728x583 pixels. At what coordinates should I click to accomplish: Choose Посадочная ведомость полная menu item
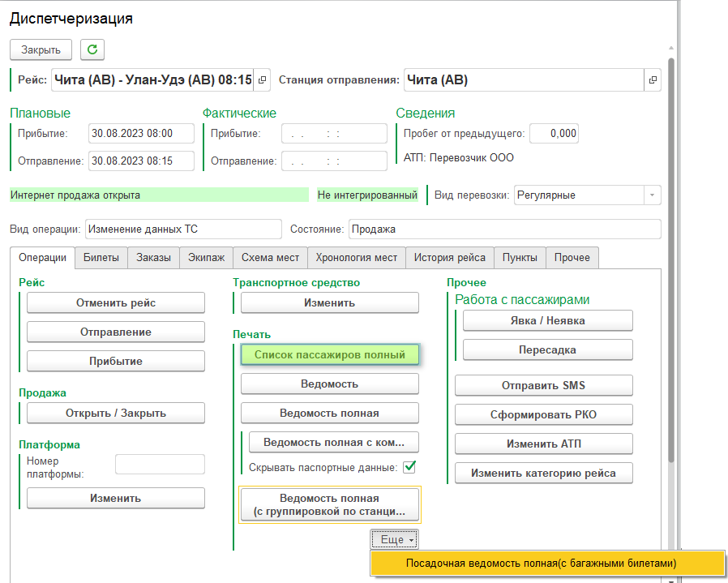click(541, 563)
